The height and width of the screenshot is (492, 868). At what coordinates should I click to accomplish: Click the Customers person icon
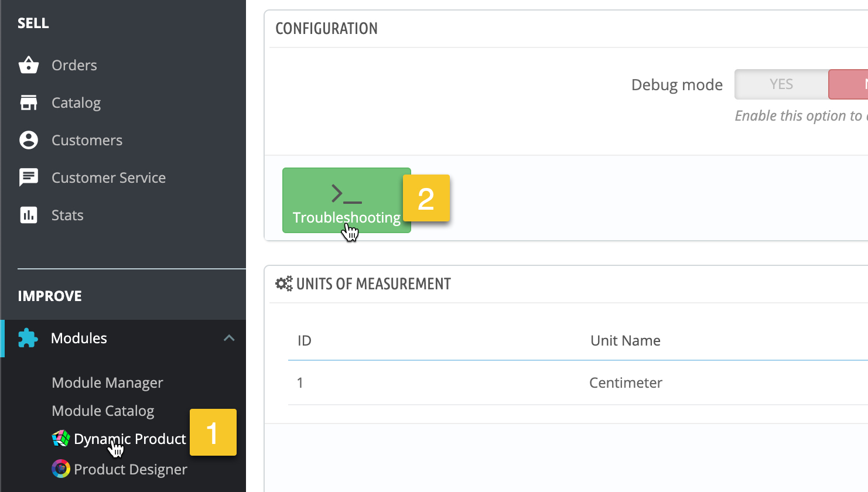pyautogui.click(x=28, y=140)
